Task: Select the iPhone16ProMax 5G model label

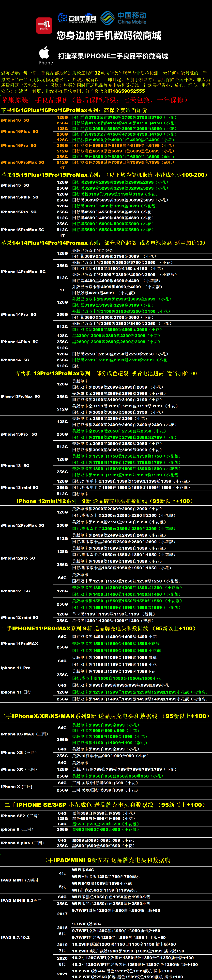Action: (x=22, y=162)
